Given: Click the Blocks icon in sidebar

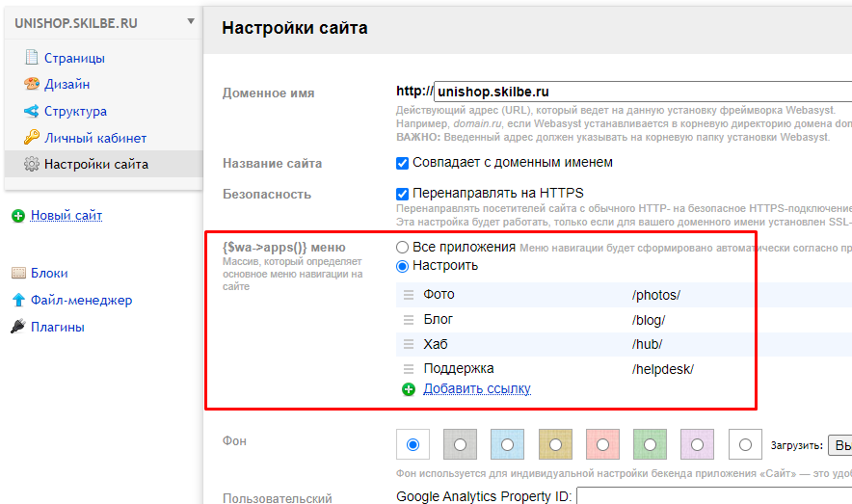Looking at the screenshot, I should [x=17, y=273].
